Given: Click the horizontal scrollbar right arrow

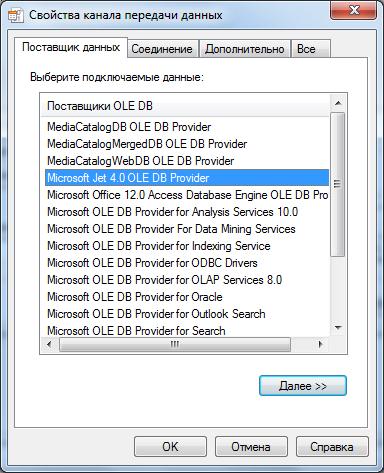Looking at the screenshot, I should tap(321, 344).
